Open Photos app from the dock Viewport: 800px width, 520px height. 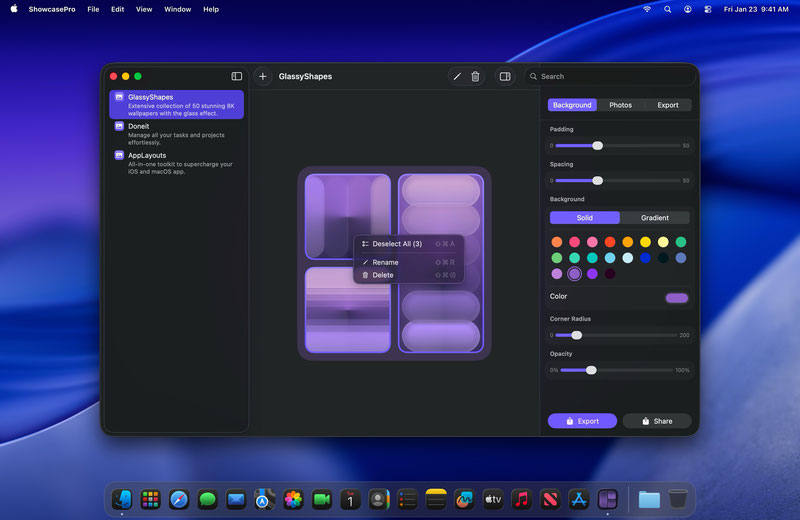point(293,499)
